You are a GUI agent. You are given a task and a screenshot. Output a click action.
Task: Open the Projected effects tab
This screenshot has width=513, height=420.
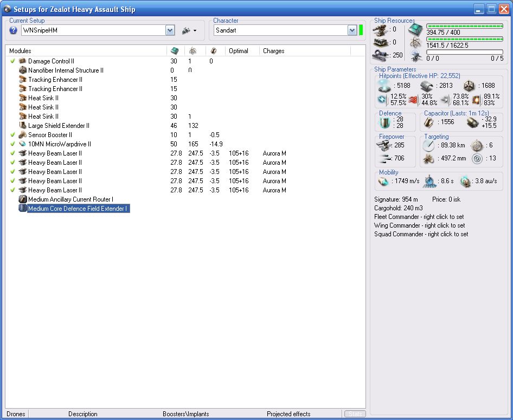coord(288,414)
